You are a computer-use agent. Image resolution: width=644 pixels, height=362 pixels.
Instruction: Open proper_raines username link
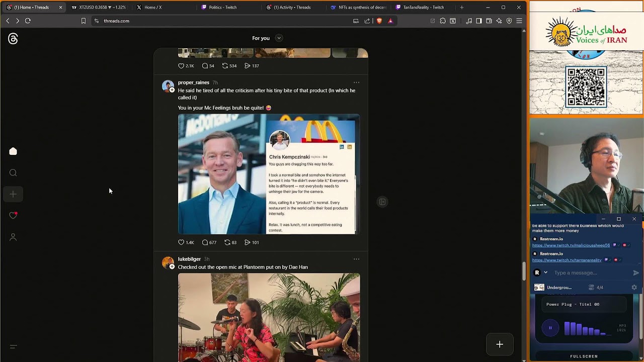coord(194,82)
